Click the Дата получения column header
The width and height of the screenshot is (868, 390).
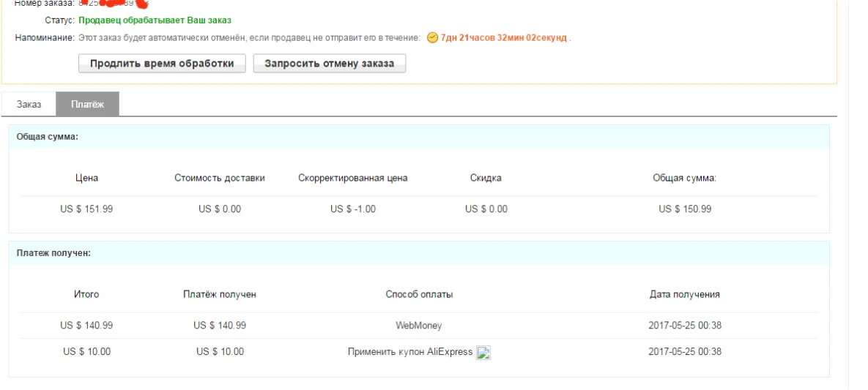[685, 294]
